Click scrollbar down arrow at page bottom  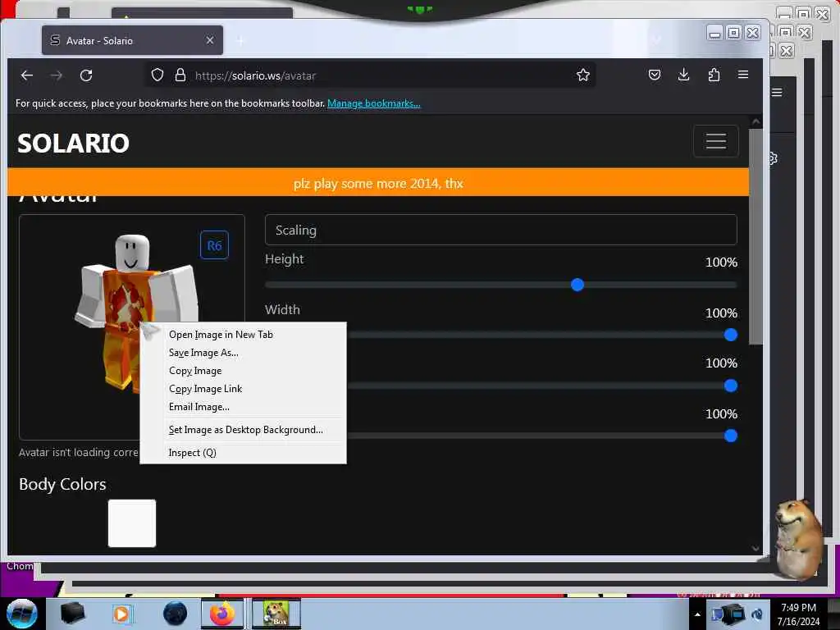coord(756,548)
